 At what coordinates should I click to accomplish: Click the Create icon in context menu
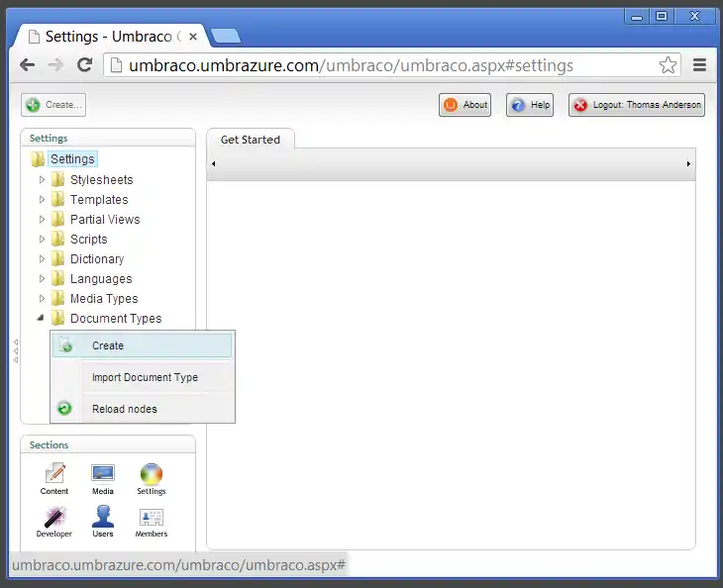[66, 344]
